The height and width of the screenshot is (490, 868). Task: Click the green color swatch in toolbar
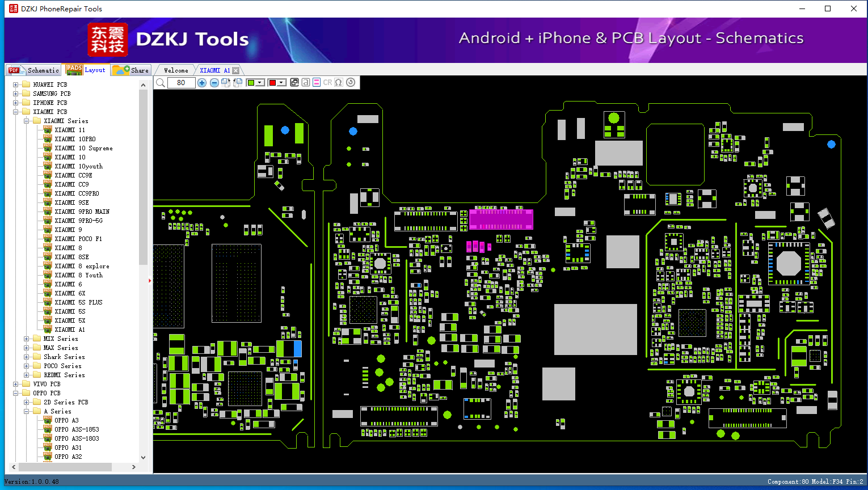coord(251,83)
